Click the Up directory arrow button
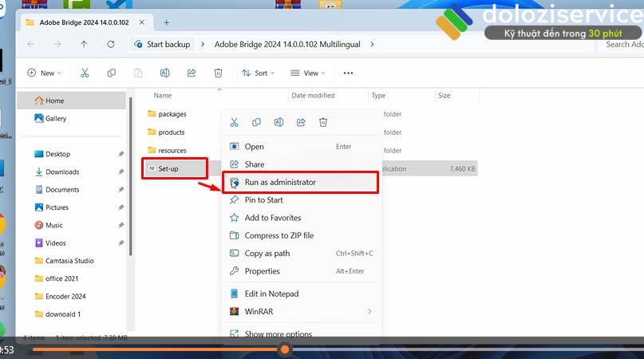Screen dimensions: 644x359 [x=84, y=44]
